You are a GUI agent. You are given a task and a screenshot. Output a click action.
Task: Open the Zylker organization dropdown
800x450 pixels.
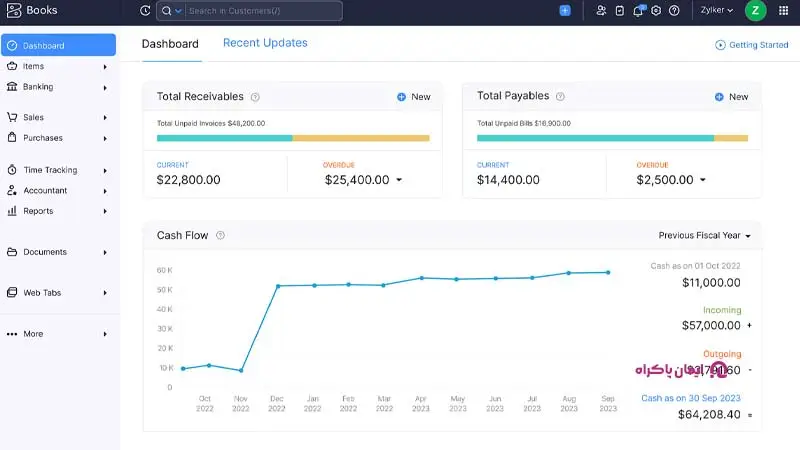coord(716,11)
